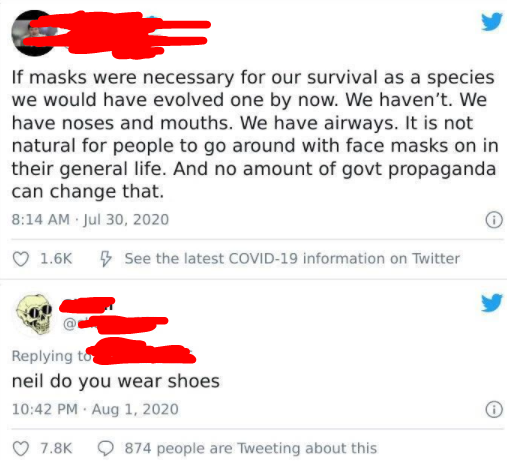
Task: Click the lightning bolt COVID-19 icon
Action: (x=106, y=259)
